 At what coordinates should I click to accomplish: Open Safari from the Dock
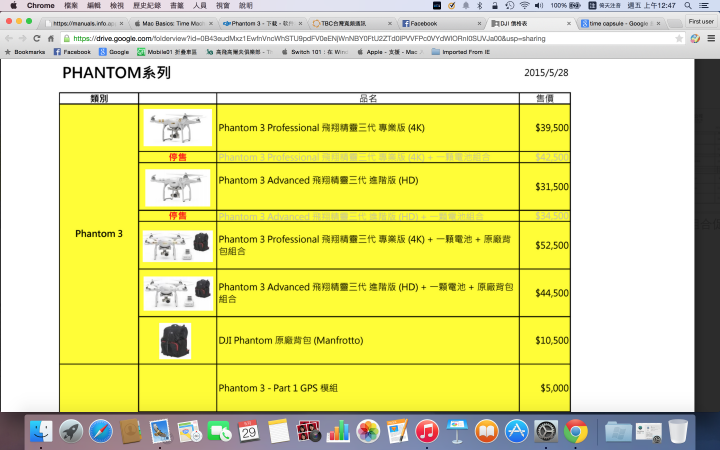pyautogui.click(x=101, y=431)
